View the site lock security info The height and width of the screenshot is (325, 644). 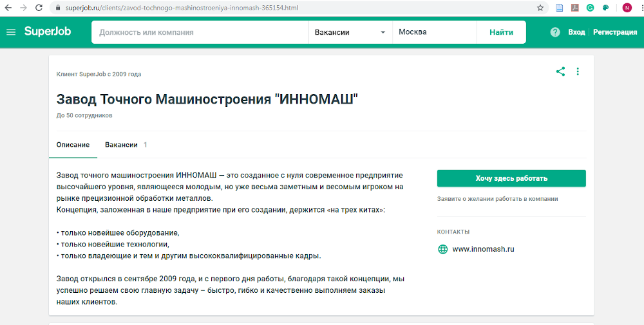coord(58,8)
